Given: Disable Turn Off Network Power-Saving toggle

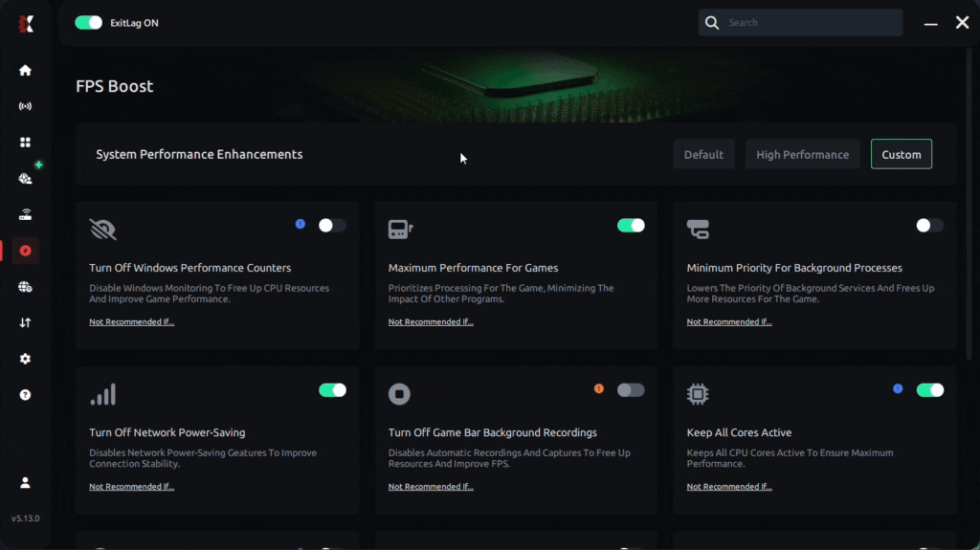Looking at the screenshot, I should [332, 390].
